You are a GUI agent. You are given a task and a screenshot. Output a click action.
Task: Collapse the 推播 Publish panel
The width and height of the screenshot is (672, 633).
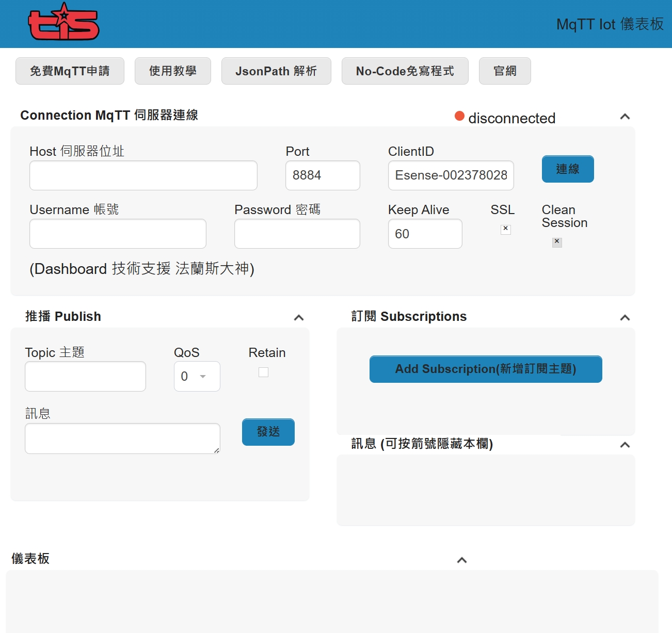tap(298, 318)
